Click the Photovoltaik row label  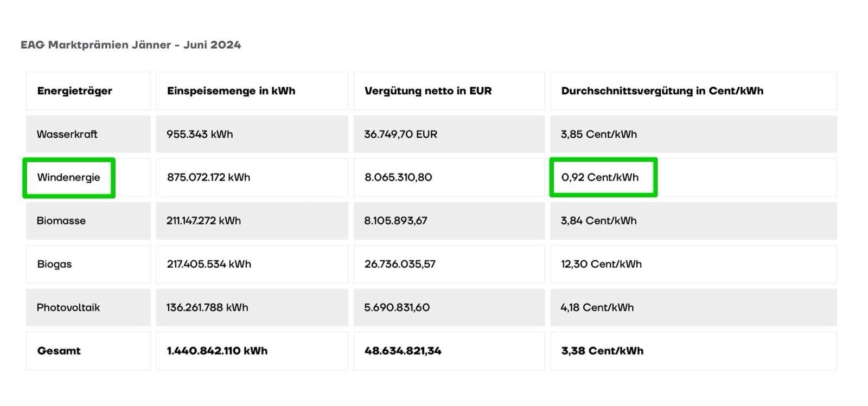(68, 307)
